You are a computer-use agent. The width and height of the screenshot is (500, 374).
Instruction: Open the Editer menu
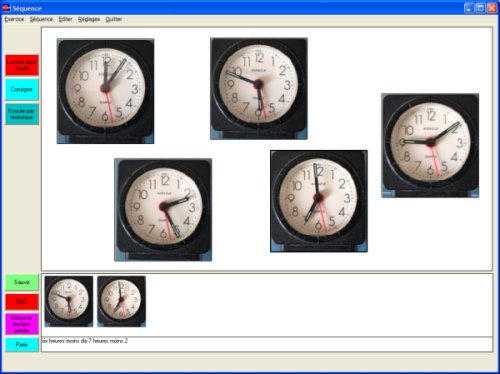[x=65, y=19]
